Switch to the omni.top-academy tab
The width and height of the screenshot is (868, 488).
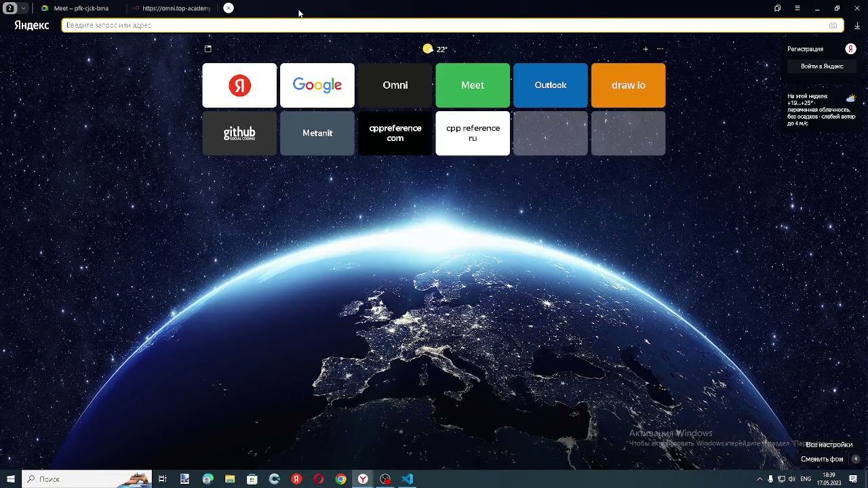[x=172, y=8]
